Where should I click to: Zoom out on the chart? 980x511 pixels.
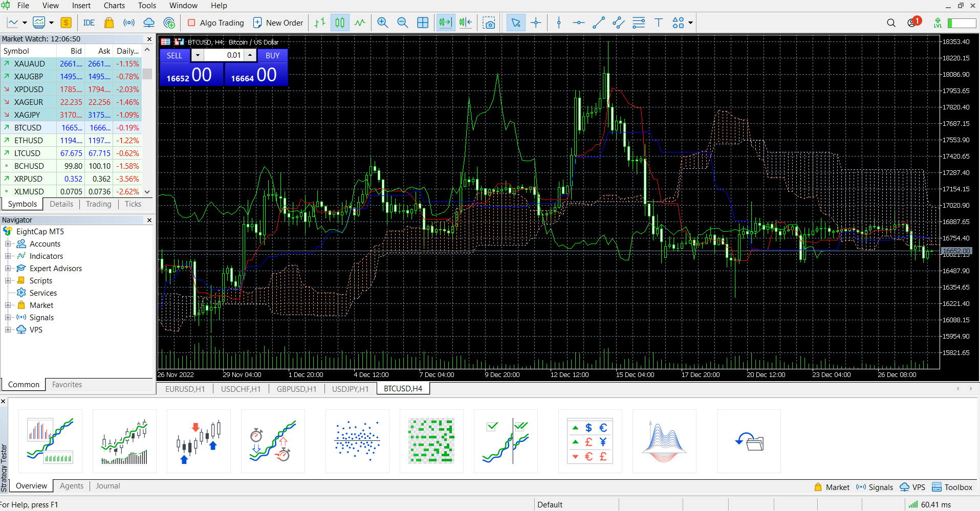pos(403,23)
